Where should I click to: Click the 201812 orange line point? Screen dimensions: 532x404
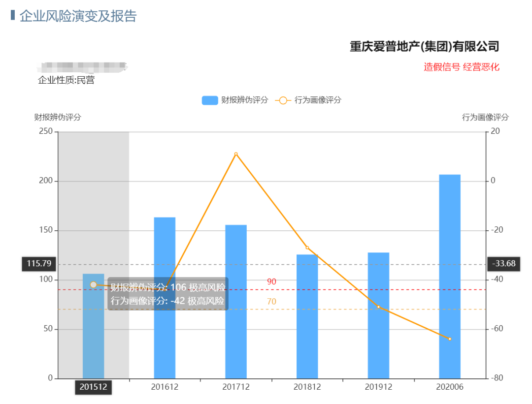[x=307, y=248]
